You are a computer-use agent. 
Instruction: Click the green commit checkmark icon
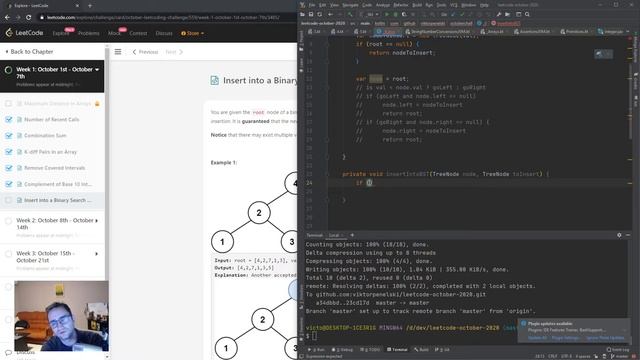(x=462, y=14)
